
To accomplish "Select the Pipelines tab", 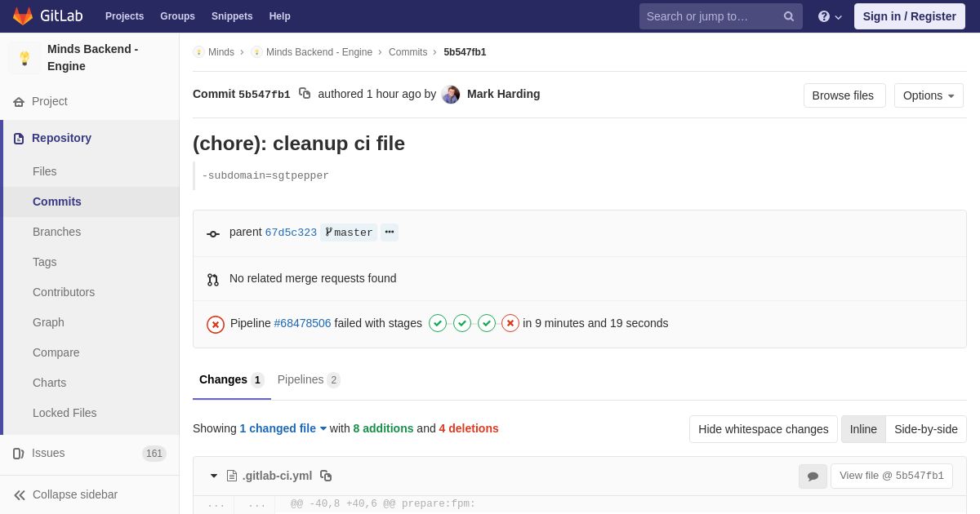I will click(309, 380).
